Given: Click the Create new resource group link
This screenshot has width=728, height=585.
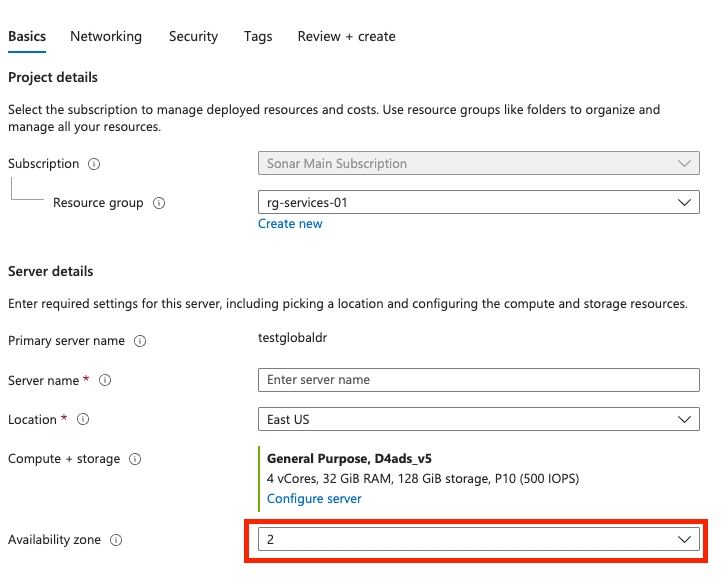Looking at the screenshot, I should tap(290, 224).
